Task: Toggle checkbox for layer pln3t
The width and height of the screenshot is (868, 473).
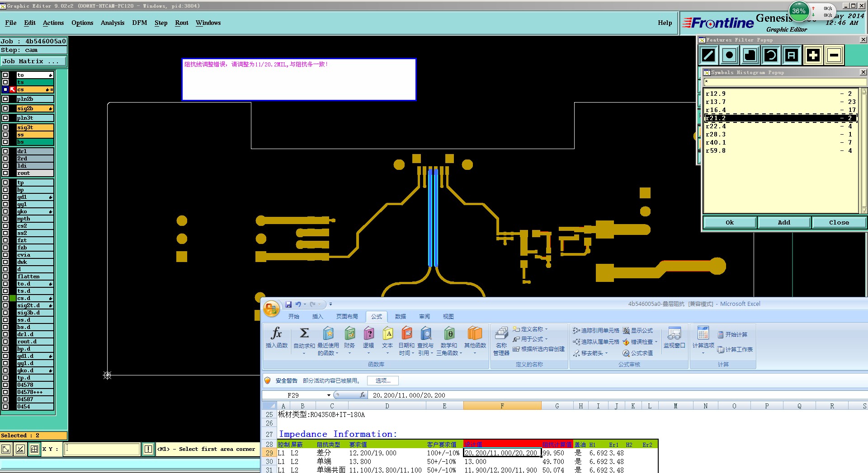Action: tap(5, 118)
